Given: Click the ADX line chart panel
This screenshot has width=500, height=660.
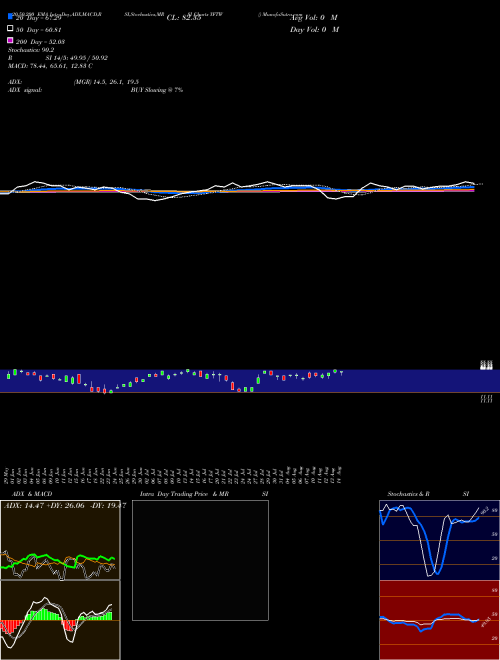Looking at the screenshot, I should (60, 540).
